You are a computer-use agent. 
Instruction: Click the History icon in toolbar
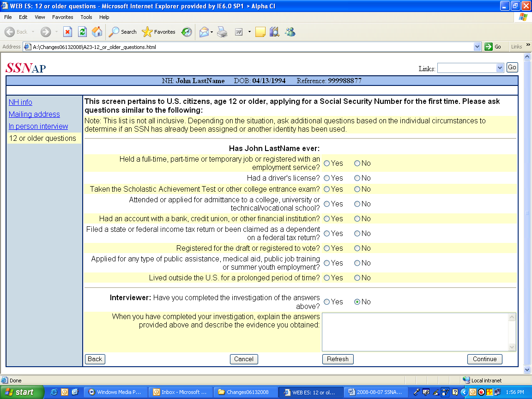(x=187, y=32)
